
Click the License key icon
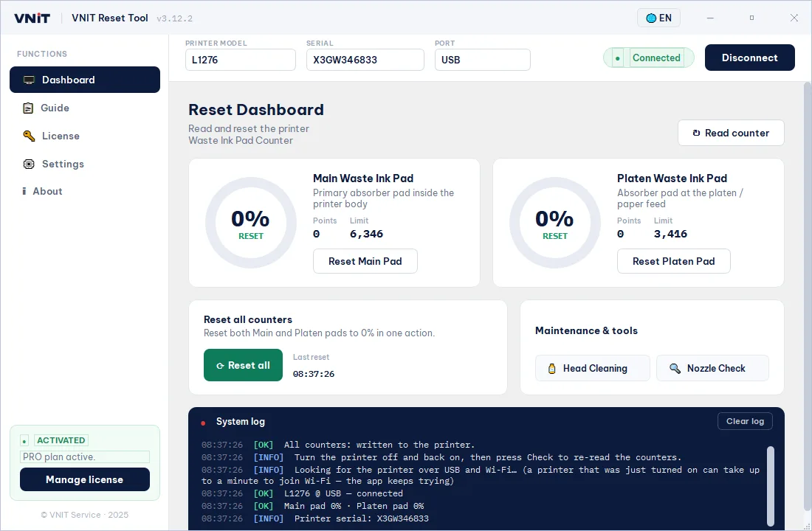[29, 136]
